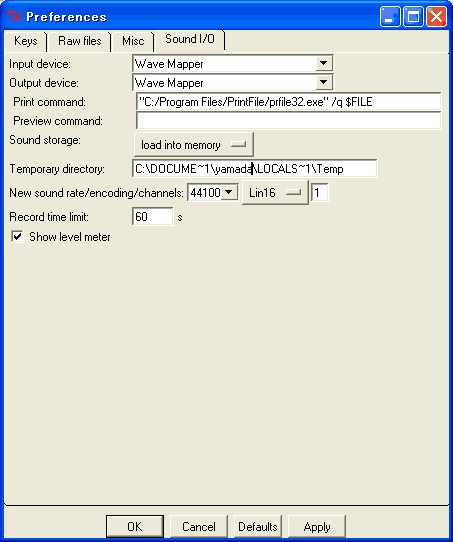Click the Record time limit field
Screen dimensions: 453x542
[153, 217]
